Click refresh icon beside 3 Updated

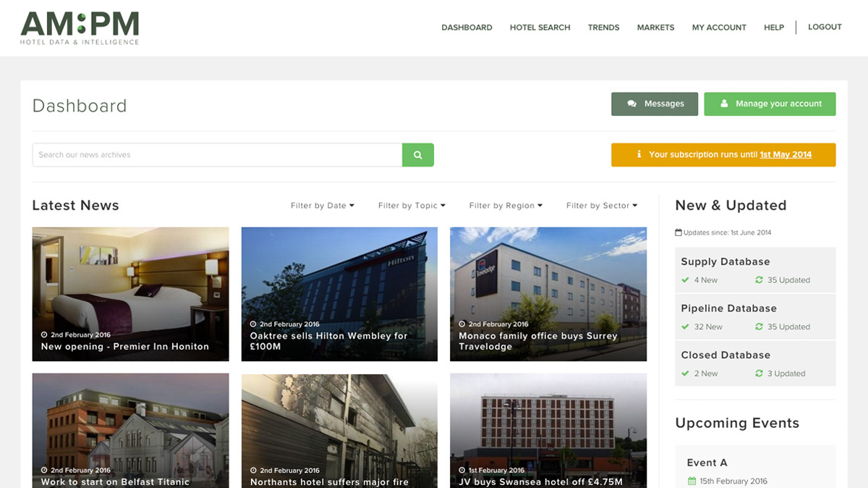tap(759, 374)
